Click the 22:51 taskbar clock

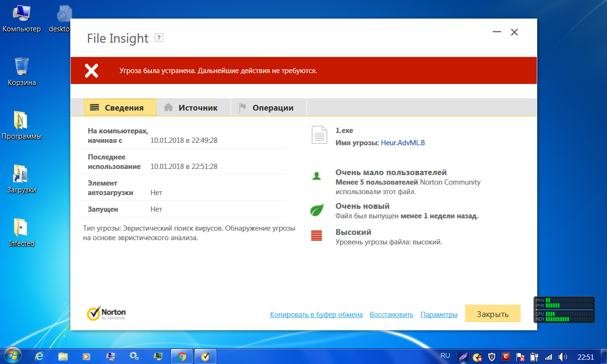pyautogui.click(x=586, y=356)
